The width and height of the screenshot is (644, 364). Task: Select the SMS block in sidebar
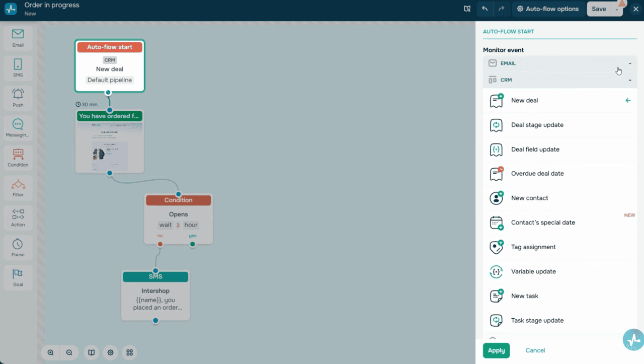click(x=18, y=68)
